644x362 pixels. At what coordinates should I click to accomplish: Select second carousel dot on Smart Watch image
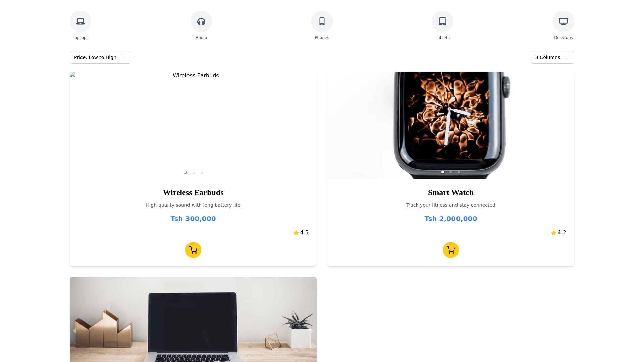click(x=451, y=172)
